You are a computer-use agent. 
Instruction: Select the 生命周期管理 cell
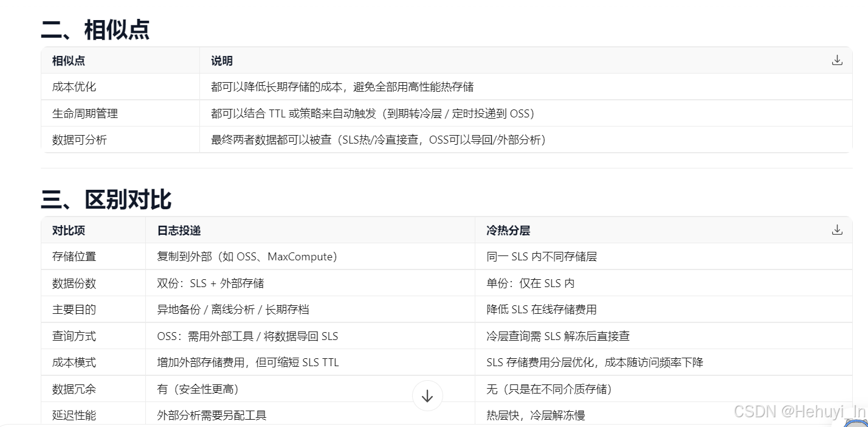(x=85, y=114)
